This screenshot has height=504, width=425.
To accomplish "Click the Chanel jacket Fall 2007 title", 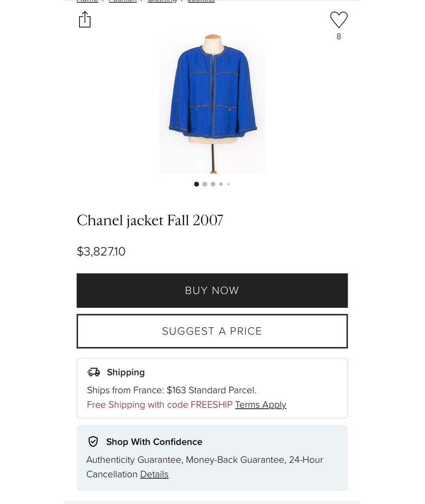I will pyautogui.click(x=150, y=220).
